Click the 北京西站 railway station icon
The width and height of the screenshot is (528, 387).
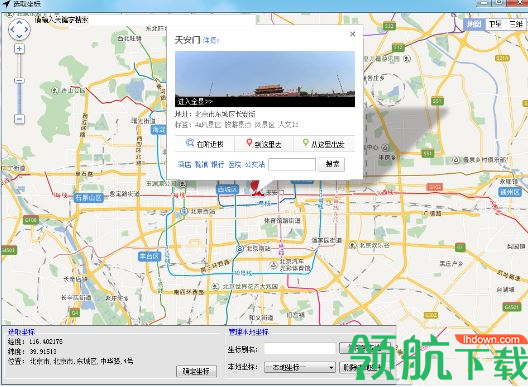(184, 211)
